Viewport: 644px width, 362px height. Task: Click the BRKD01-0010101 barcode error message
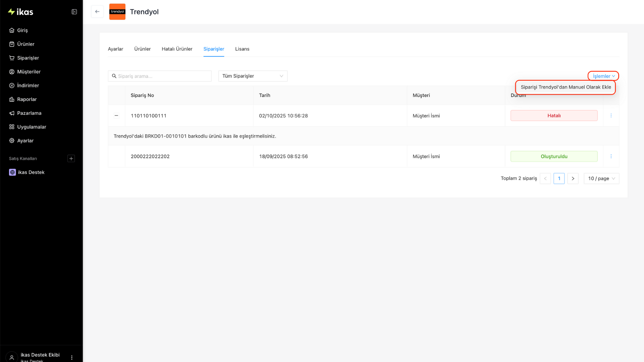(195, 136)
